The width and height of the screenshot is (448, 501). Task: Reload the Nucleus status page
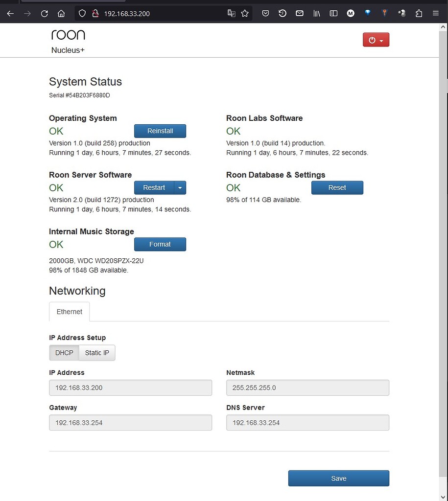click(44, 13)
